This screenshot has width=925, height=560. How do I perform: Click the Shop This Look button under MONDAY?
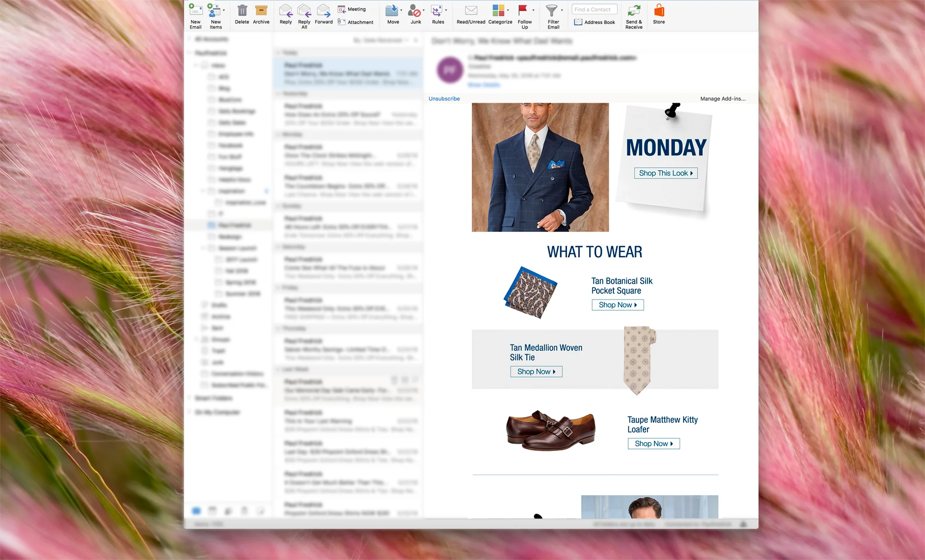(666, 173)
